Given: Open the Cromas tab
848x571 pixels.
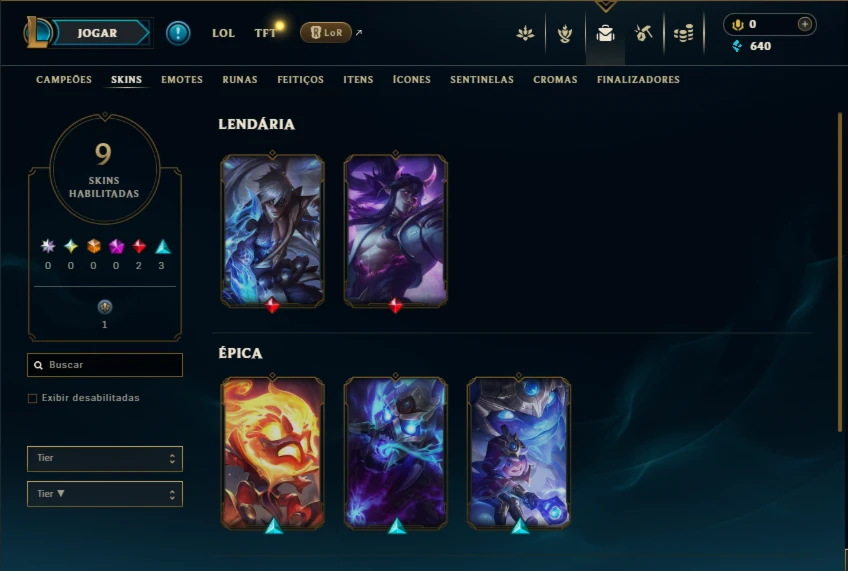Looking at the screenshot, I should (555, 79).
